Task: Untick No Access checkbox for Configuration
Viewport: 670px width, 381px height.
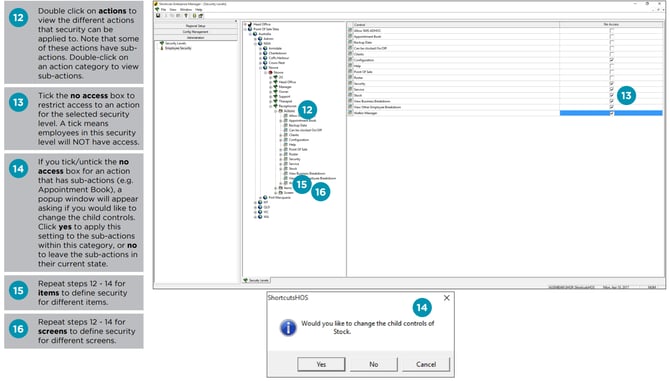Action: (x=611, y=60)
